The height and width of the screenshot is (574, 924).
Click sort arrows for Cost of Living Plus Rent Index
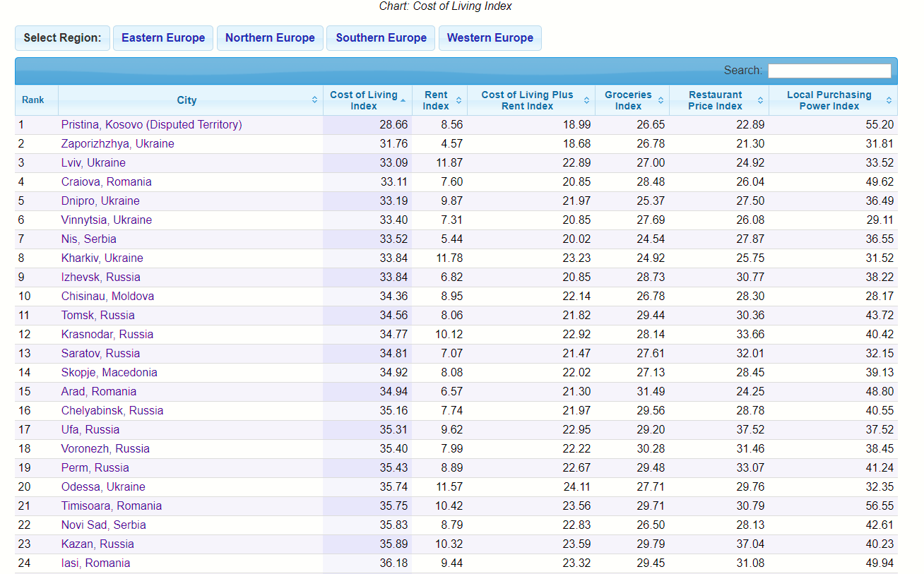coord(586,100)
